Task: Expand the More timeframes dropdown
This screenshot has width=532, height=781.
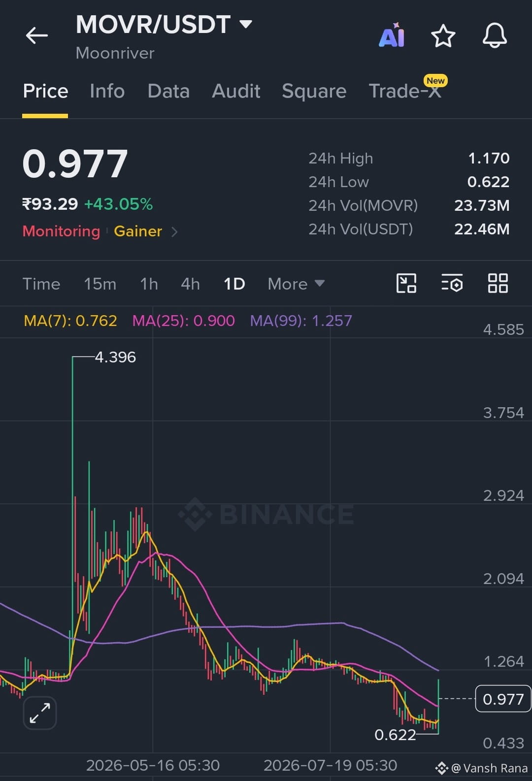Action: (296, 284)
